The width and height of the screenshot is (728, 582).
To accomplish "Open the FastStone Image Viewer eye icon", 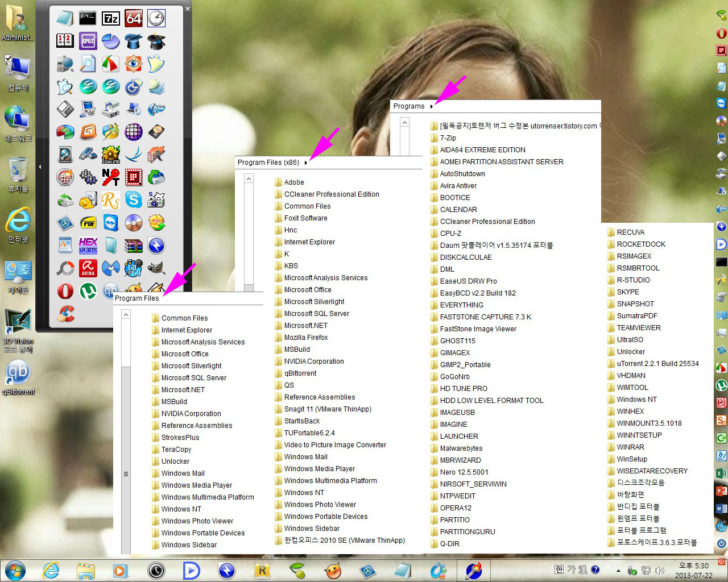I will pos(134,64).
